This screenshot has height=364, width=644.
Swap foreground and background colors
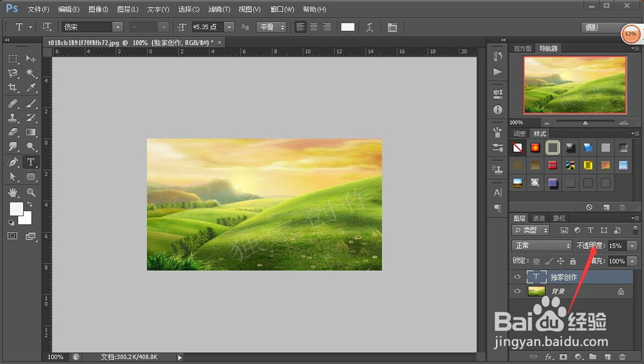click(x=30, y=204)
